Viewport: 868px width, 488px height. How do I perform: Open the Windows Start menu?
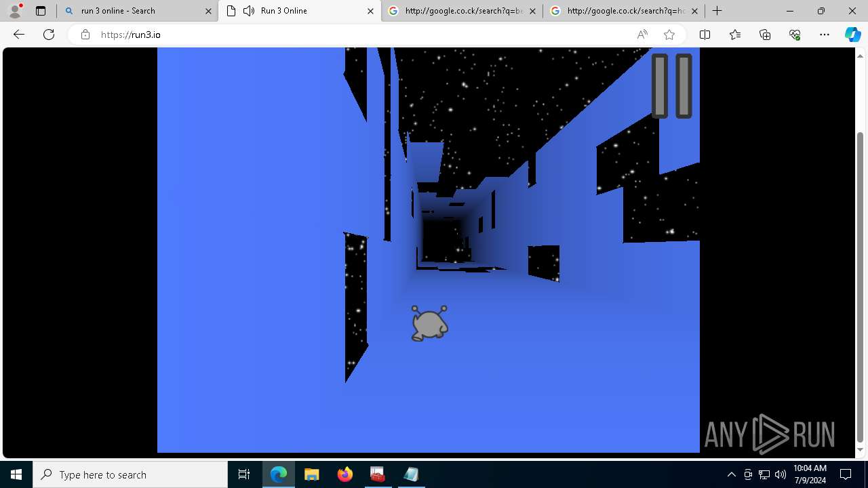pos(16,474)
